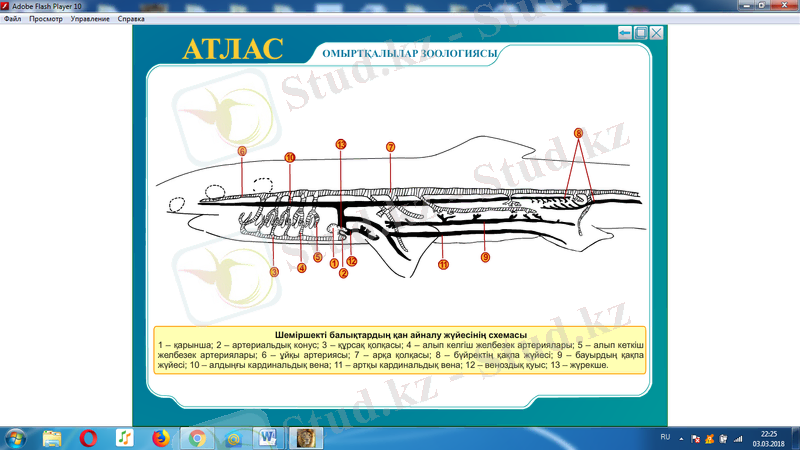Launch Firefox from the taskbar
The image size is (800, 450).
[161, 438]
